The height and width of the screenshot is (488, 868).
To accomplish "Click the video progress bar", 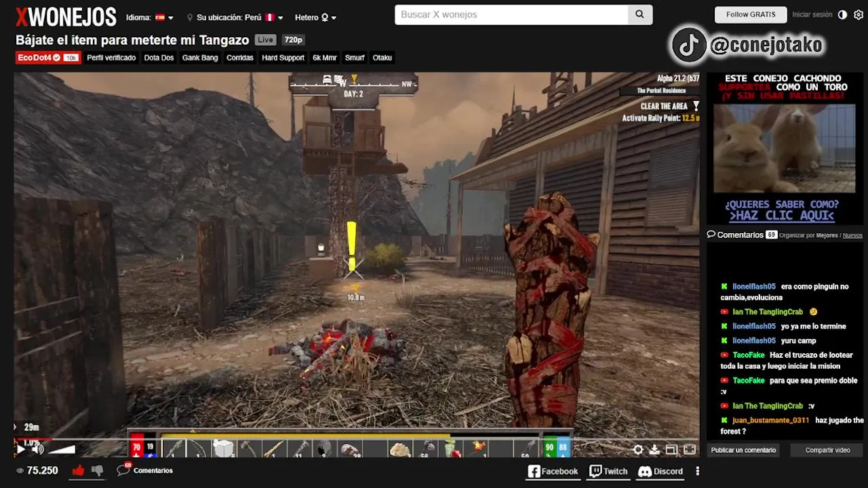I will (x=357, y=439).
